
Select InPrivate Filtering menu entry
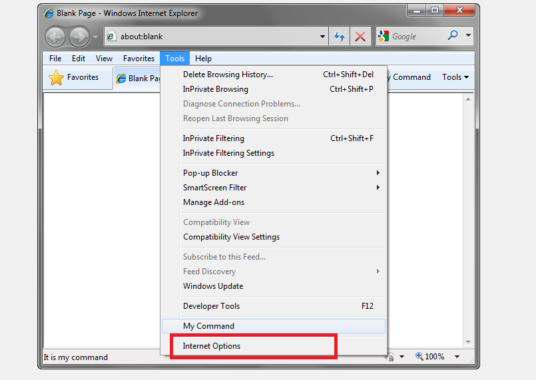(x=274, y=138)
